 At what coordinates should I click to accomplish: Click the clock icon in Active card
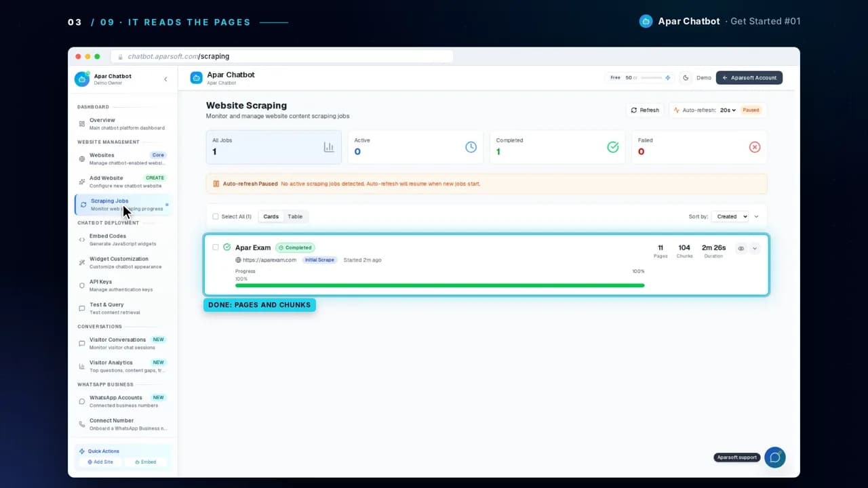tap(471, 147)
